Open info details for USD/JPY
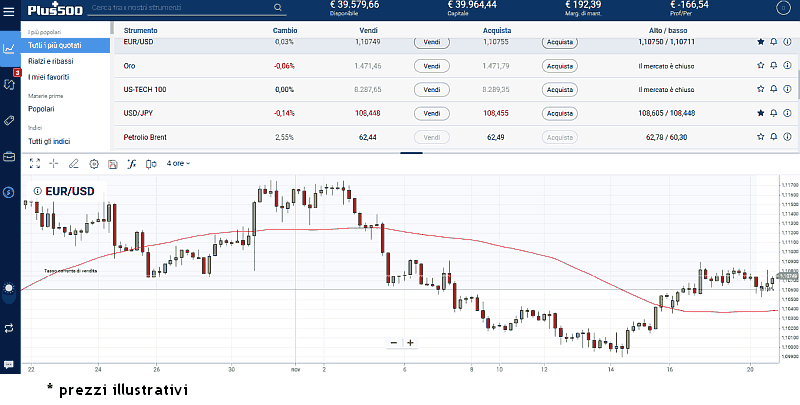800x405 pixels. 787,113
